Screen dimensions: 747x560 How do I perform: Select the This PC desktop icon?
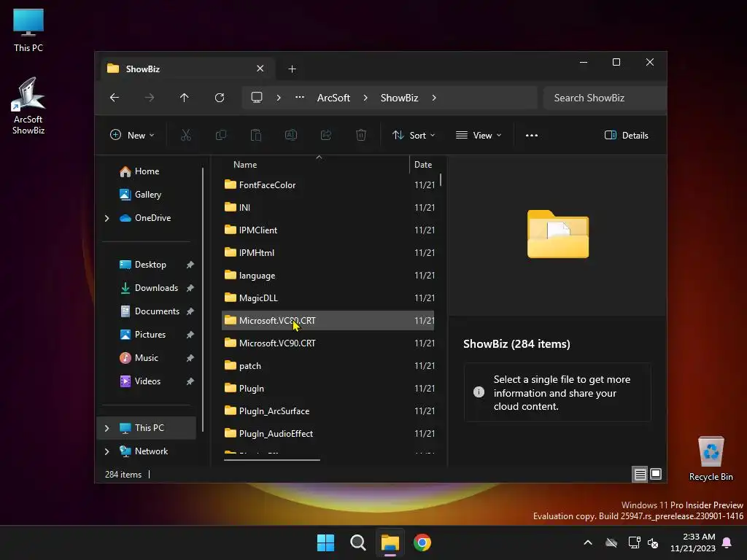[28, 31]
